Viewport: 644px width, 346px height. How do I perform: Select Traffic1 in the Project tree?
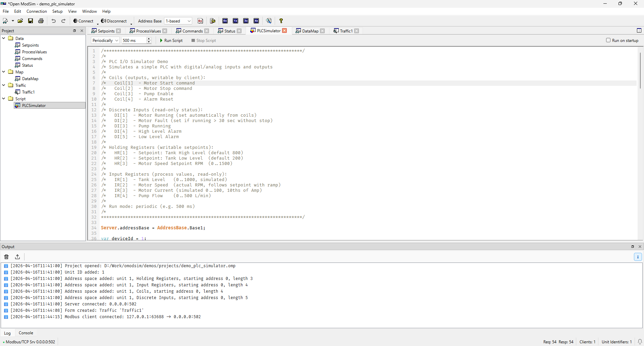[x=28, y=92]
